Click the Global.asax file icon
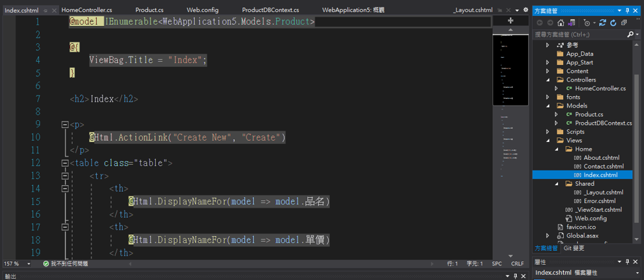This screenshot has width=644, height=280. [561, 236]
